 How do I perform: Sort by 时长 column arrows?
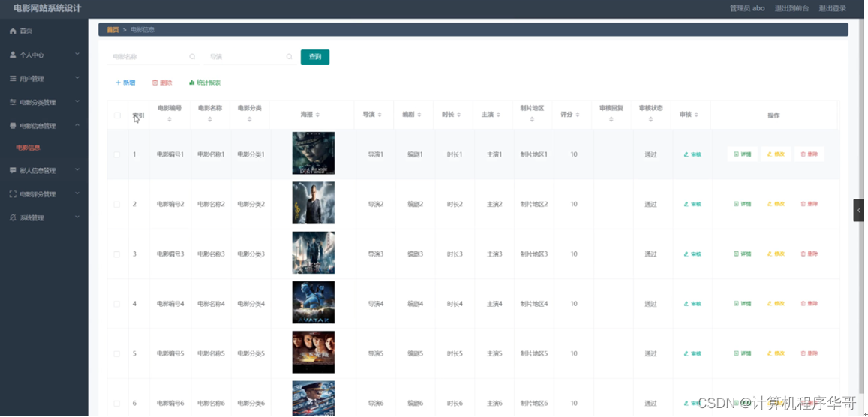pyautogui.click(x=459, y=115)
